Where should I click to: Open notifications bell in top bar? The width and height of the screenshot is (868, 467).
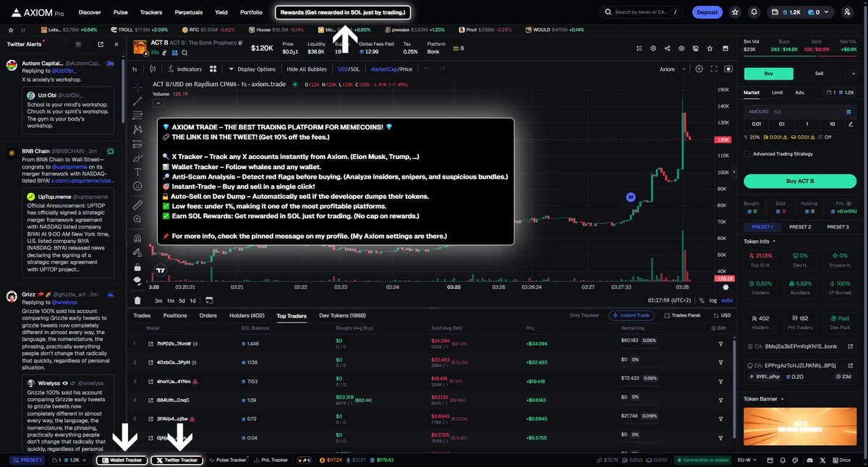click(754, 12)
